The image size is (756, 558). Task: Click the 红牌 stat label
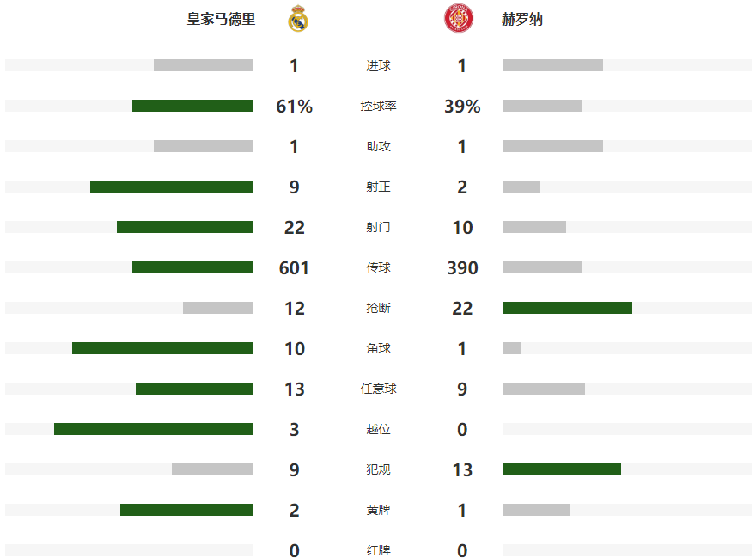coord(378,550)
